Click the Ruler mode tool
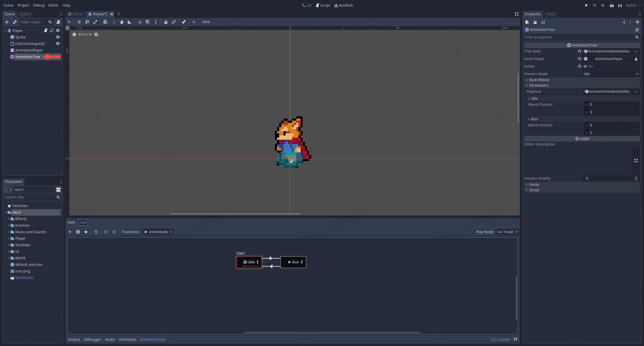Screen dimensions: 644x346 (130, 22)
